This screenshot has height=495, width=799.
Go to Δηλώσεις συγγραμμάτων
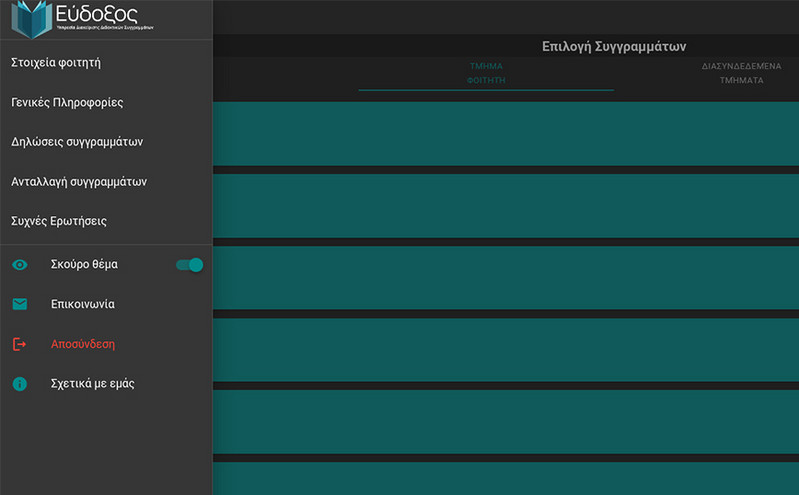pos(77,142)
